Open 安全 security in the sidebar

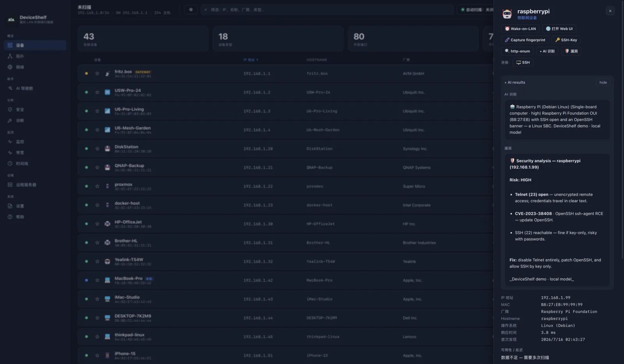coord(35,110)
